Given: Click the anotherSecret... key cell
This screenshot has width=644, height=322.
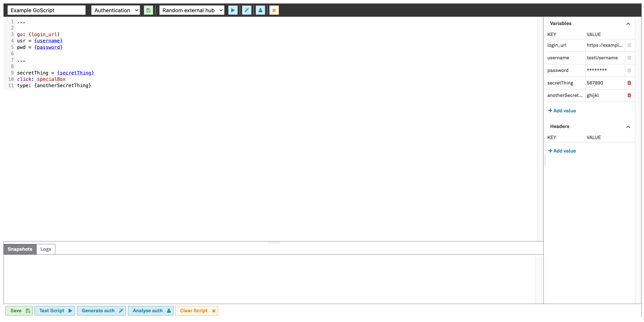Looking at the screenshot, I should pyautogui.click(x=565, y=95).
